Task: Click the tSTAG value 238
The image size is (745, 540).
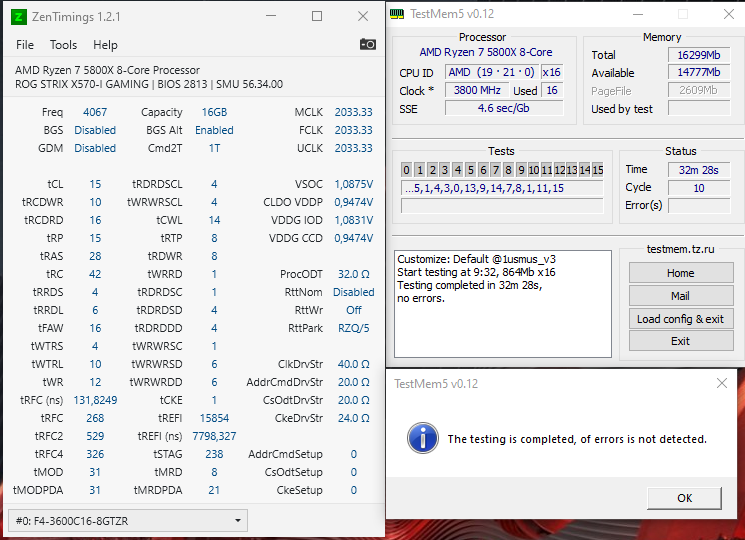Action: (214, 455)
